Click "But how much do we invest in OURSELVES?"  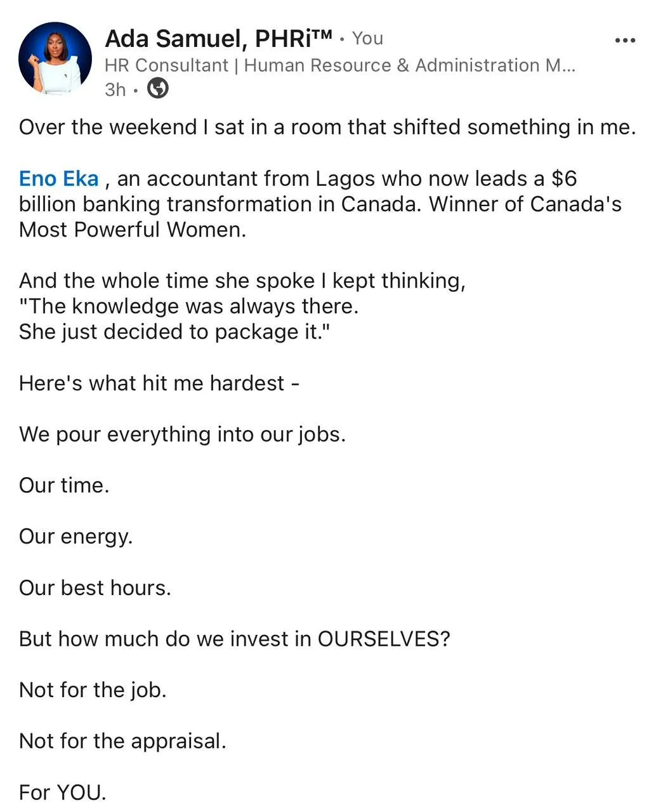coord(235,639)
